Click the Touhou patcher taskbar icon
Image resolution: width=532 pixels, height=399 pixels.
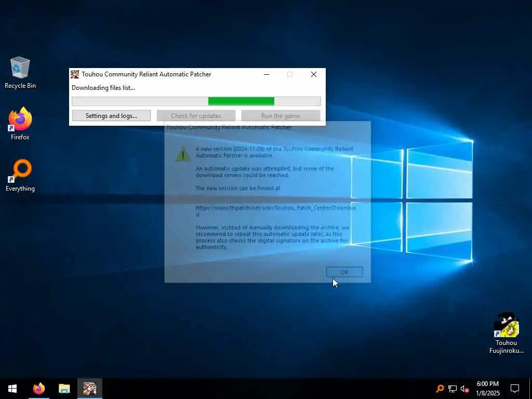(x=90, y=389)
